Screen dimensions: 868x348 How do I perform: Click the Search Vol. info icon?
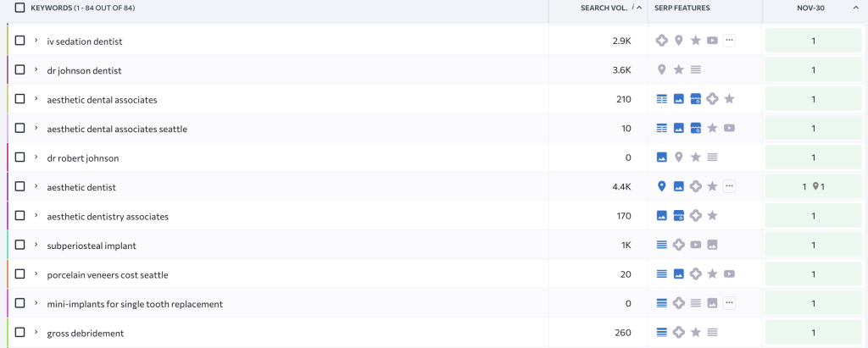(x=633, y=8)
